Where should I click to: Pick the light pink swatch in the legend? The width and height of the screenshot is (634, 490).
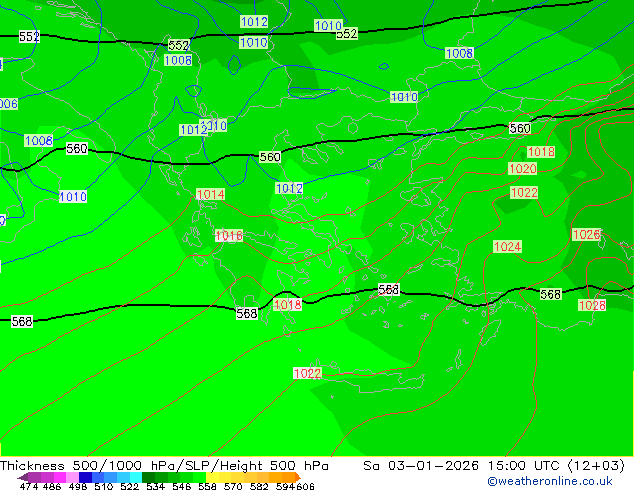click(72, 477)
